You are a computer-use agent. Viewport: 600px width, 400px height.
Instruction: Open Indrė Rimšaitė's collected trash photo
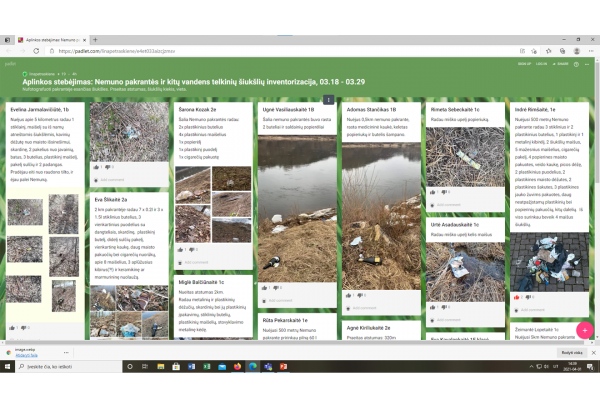tap(549, 262)
